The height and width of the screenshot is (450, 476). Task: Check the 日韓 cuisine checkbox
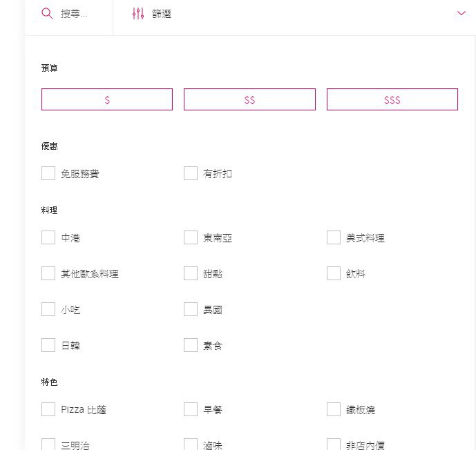48,345
